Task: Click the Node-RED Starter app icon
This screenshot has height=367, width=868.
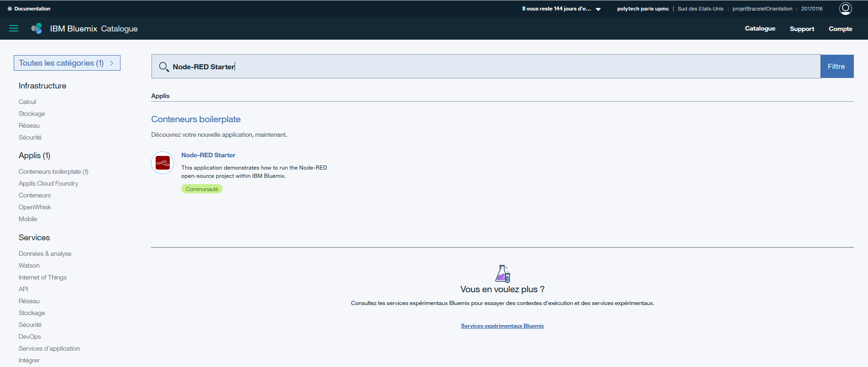Action: 162,163
